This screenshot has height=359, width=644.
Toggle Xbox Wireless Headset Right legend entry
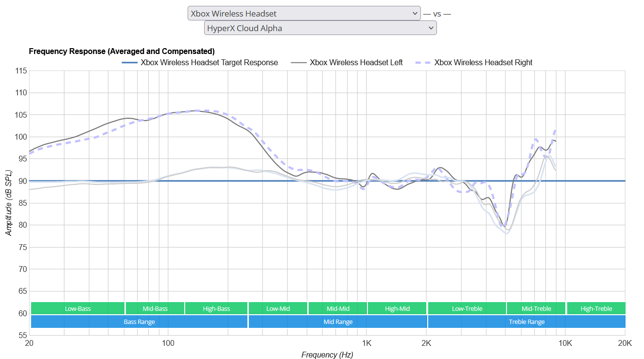click(474, 62)
